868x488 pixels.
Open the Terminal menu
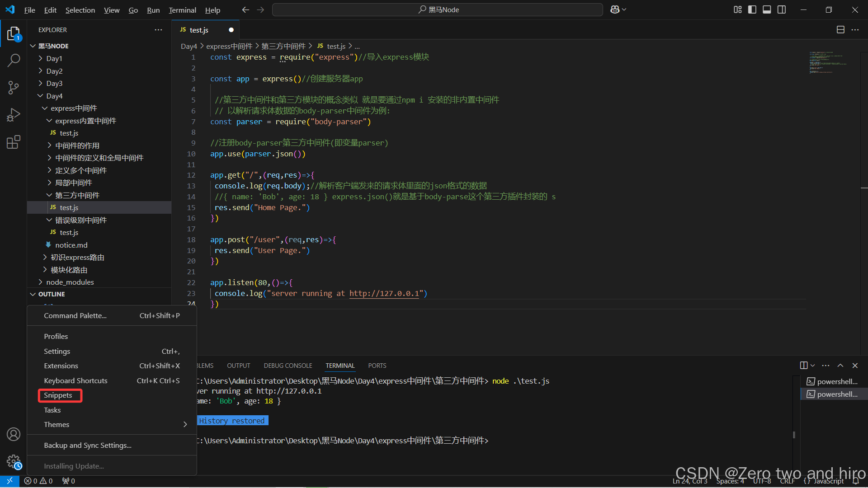pos(182,10)
